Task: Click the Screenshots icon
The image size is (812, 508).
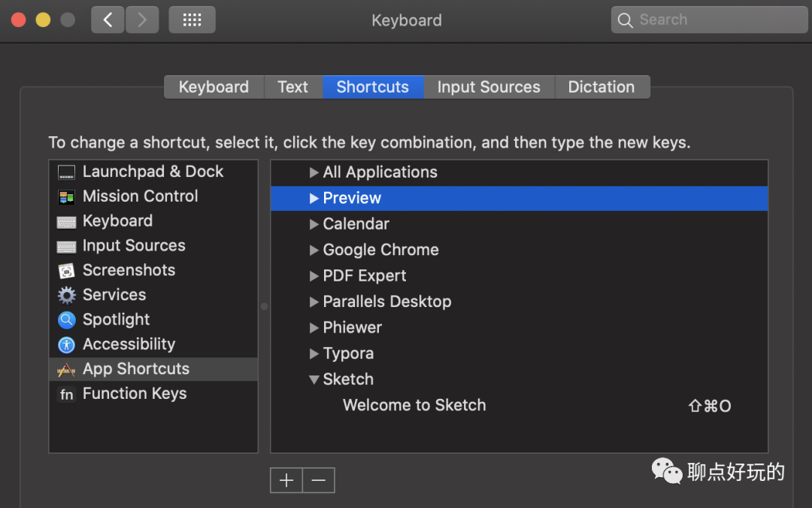Action: point(66,271)
